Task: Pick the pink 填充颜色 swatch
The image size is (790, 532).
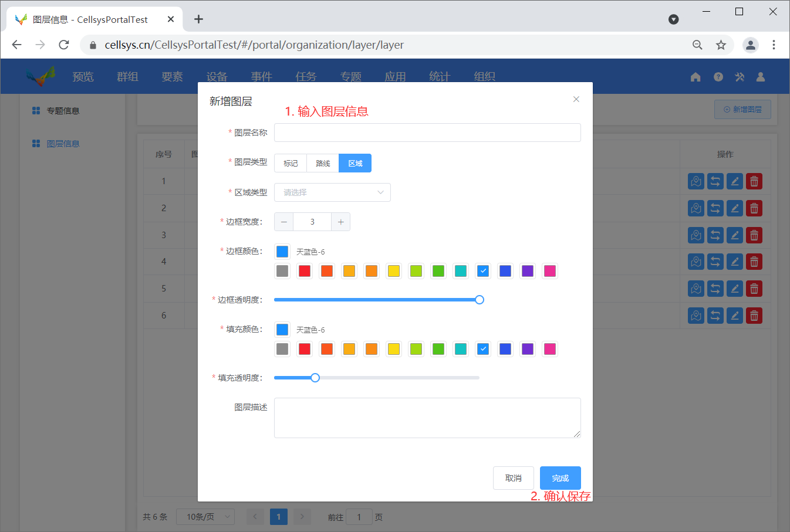Action: pos(550,349)
